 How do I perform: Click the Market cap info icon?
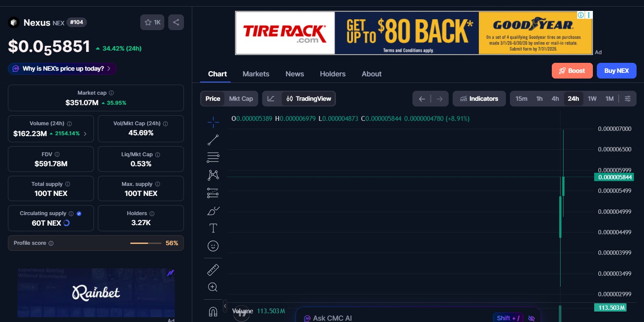tap(111, 93)
